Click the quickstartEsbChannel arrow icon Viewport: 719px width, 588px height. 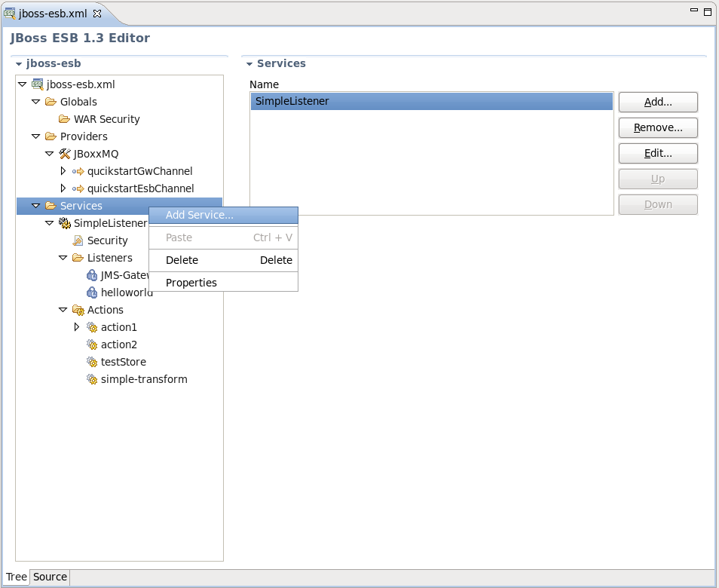coord(78,188)
